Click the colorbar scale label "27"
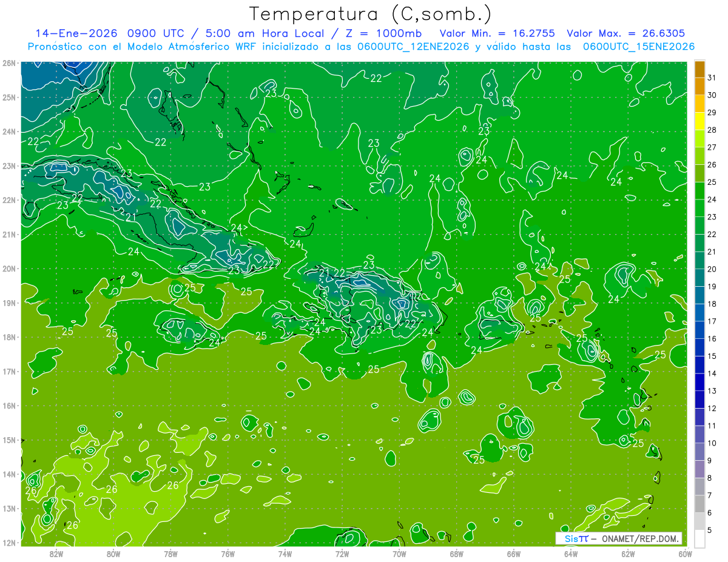This screenshot has width=728, height=562. (712, 147)
